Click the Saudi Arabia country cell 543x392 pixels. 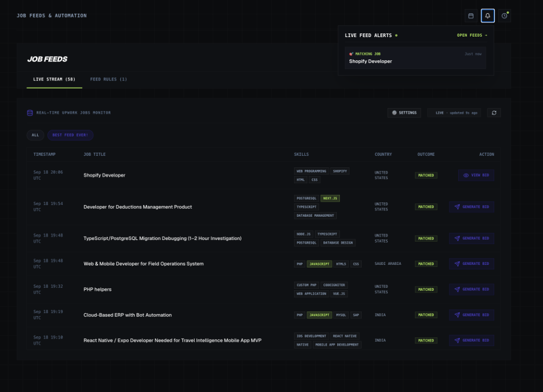click(388, 264)
